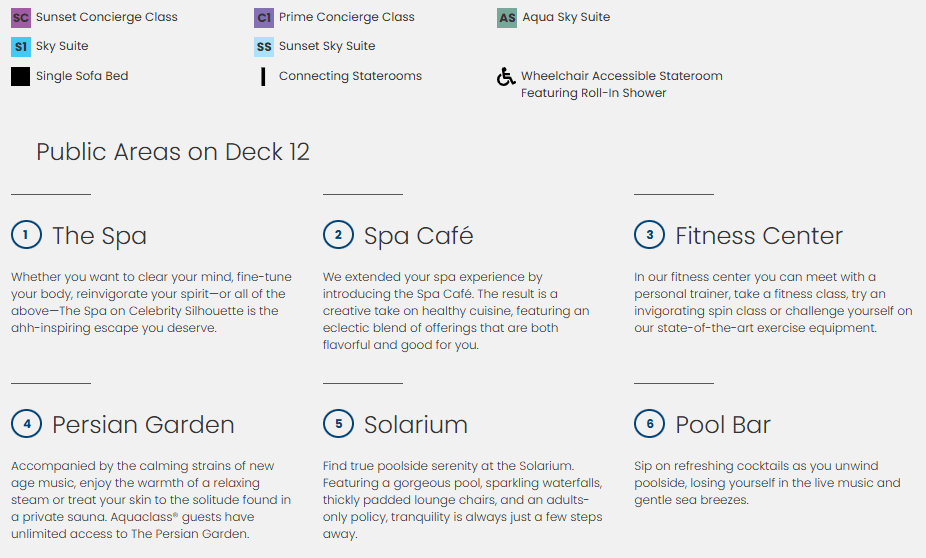
Task: Open the Spa Café heading
Action: click(418, 236)
